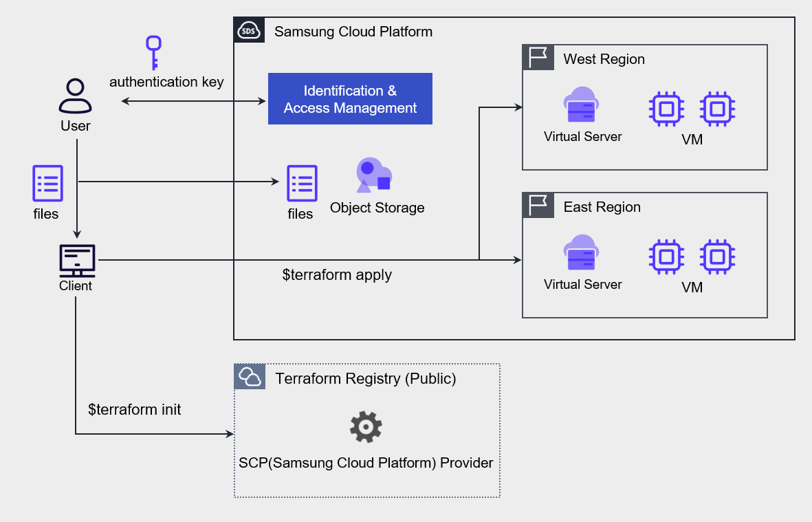Select the East Region Virtual Server icon

(582, 253)
